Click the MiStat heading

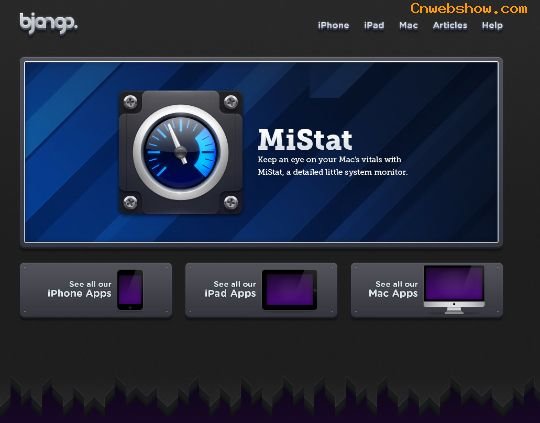coord(305,140)
